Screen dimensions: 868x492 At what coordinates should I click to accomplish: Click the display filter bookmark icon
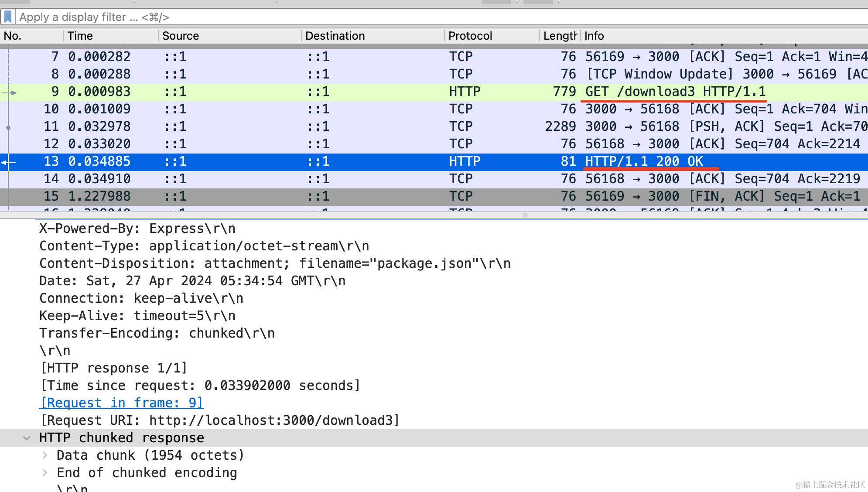click(8, 17)
